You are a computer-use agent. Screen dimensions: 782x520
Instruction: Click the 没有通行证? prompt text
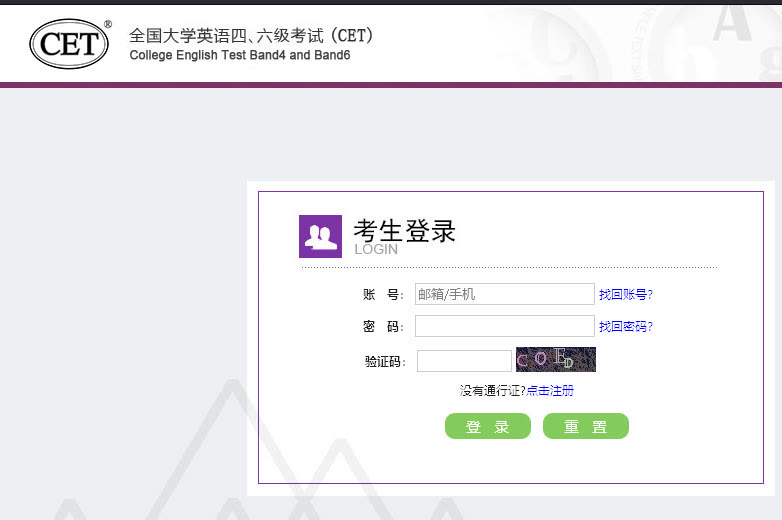(492, 390)
